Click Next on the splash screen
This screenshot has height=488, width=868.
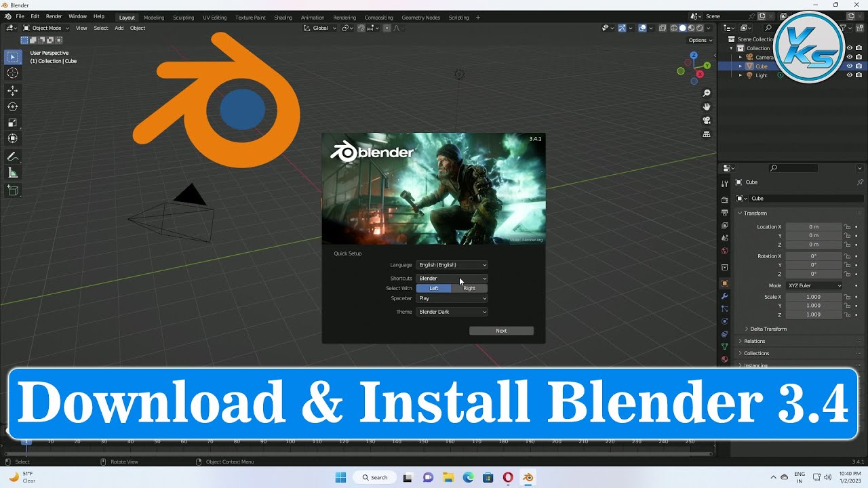(x=501, y=330)
